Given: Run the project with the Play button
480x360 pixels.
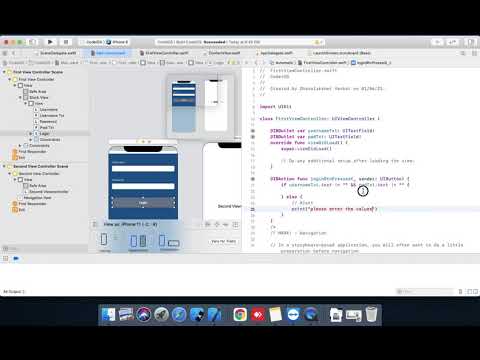Looking at the screenshot, I should point(50,42).
